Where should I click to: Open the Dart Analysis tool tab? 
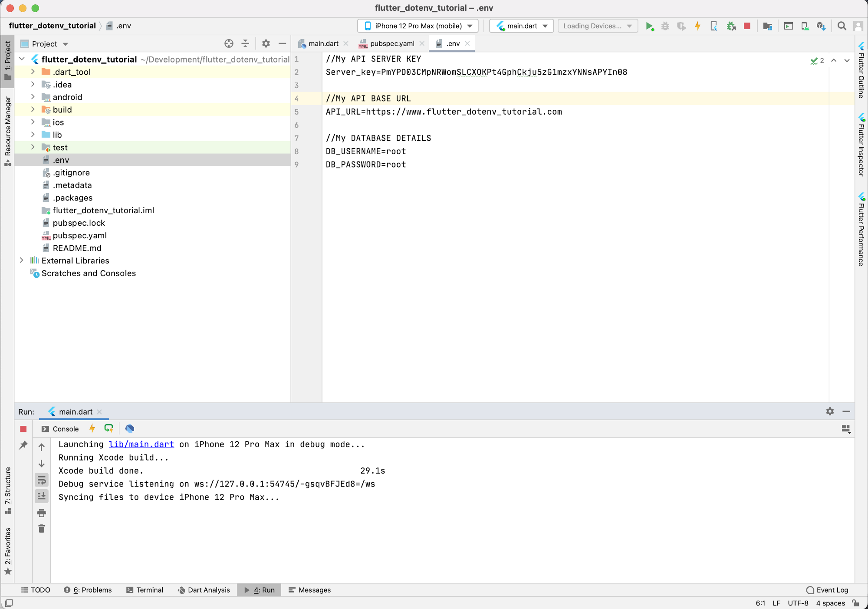click(x=204, y=590)
